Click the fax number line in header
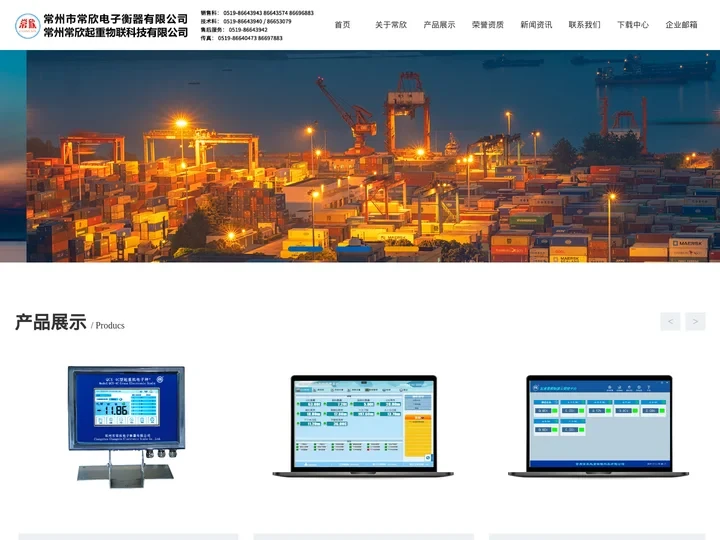The width and height of the screenshot is (720, 540). click(x=242, y=38)
